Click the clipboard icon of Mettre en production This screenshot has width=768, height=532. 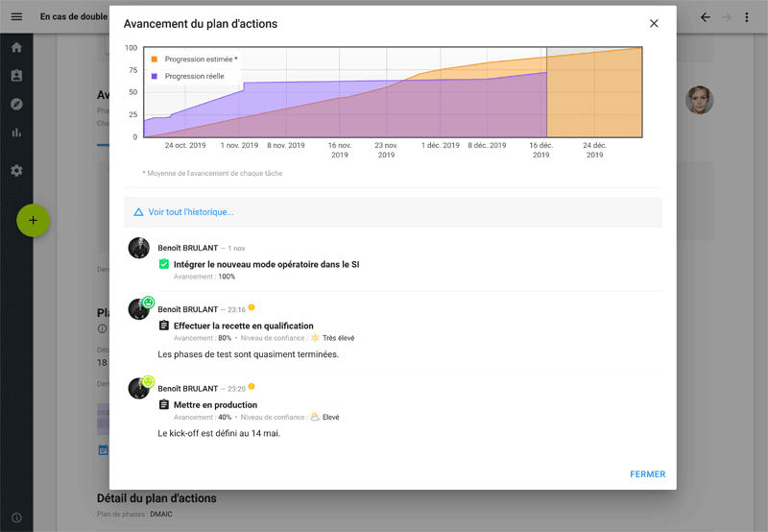click(x=164, y=404)
